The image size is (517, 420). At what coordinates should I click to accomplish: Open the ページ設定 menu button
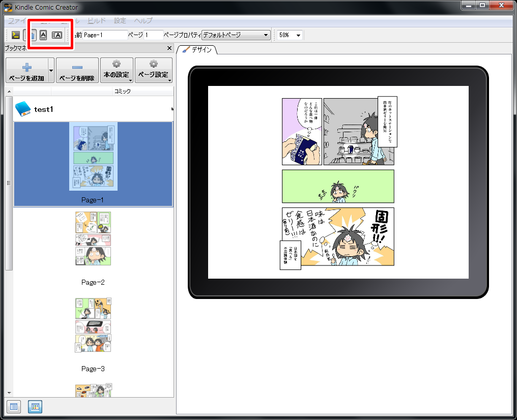154,70
